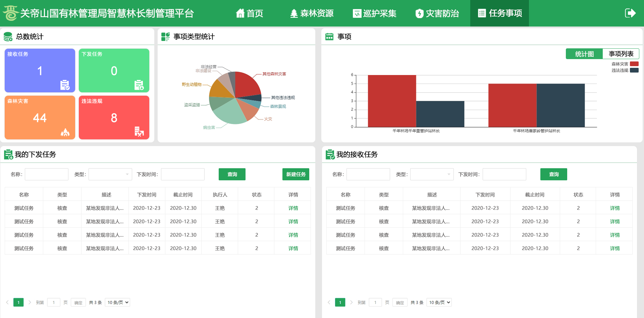Image resolution: width=644 pixels, height=318 pixels.
Task: Click the forest fire icon on 森林灾害 card
Action: (65, 132)
